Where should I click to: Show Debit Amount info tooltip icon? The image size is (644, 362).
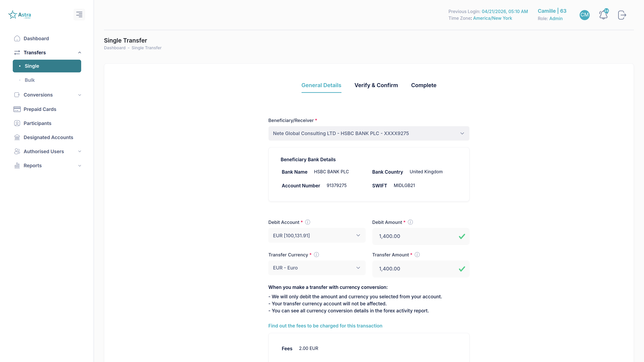pyautogui.click(x=411, y=222)
